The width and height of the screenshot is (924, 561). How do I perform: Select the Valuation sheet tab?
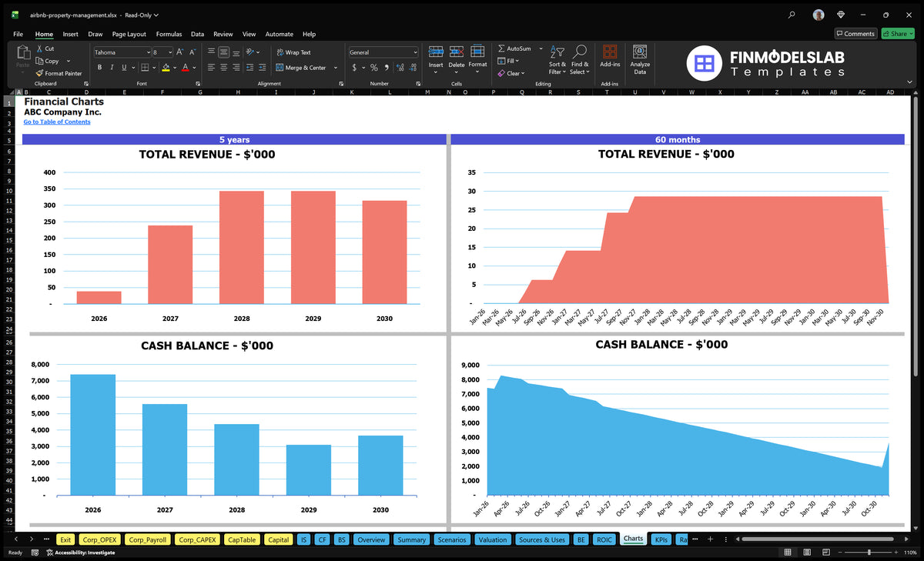493,539
